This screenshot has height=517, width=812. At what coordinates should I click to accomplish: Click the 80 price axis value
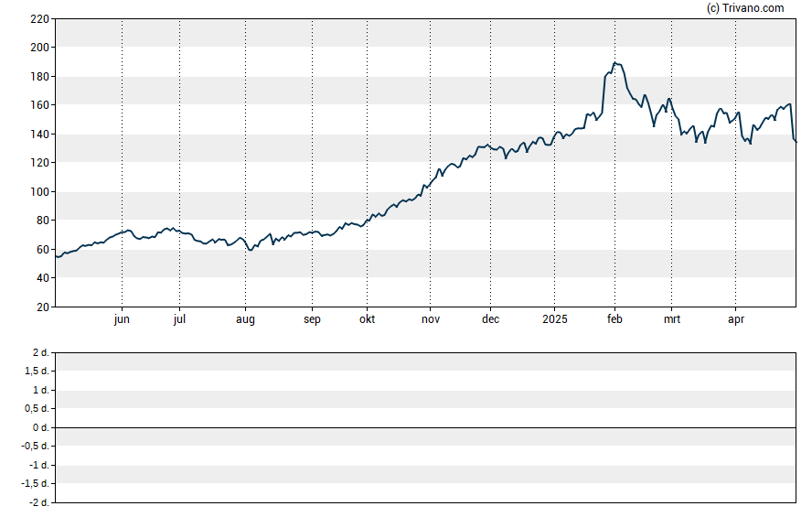click(42, 221)
